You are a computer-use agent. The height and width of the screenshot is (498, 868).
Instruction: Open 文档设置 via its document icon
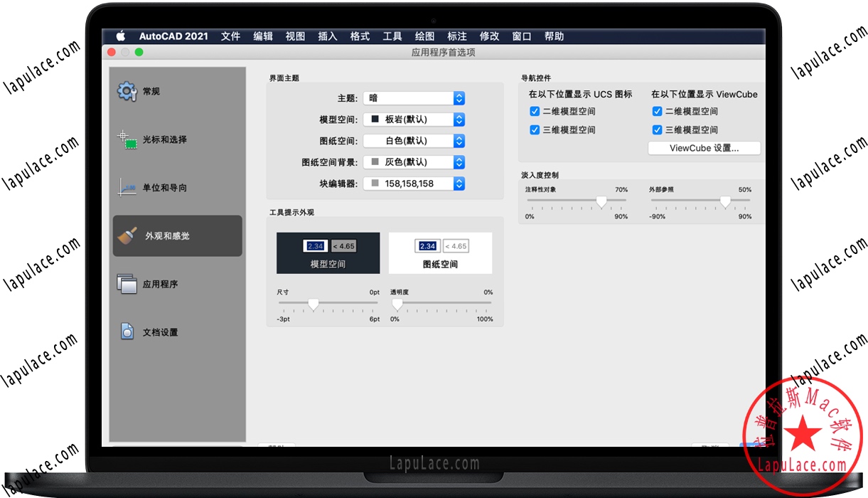coord(127,332)
